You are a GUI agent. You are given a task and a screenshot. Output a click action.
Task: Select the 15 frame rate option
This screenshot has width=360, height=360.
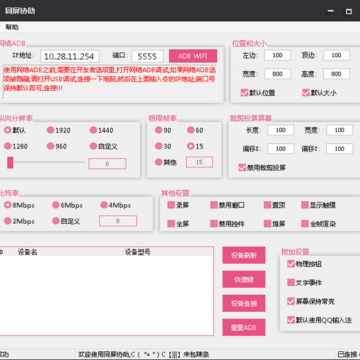click(x=191, y=146)
